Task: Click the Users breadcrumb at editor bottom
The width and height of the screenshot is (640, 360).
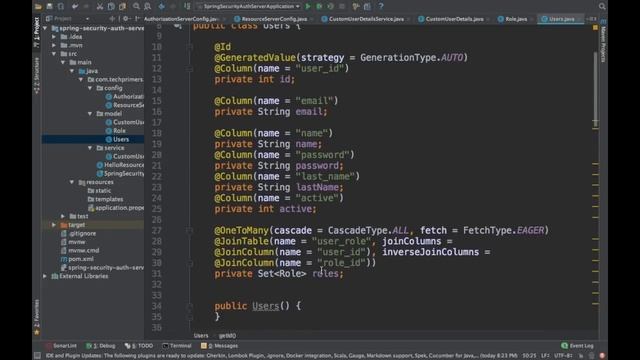Action: pos(201,336)
